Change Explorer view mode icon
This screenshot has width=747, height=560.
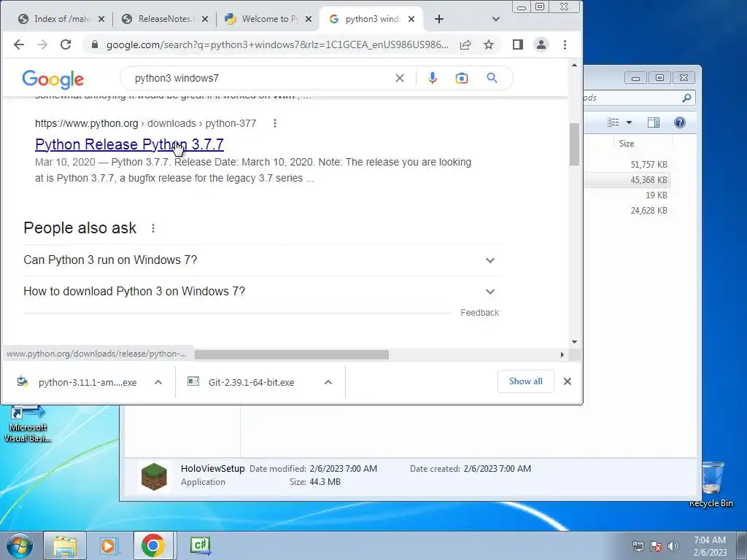pos(614,122)
